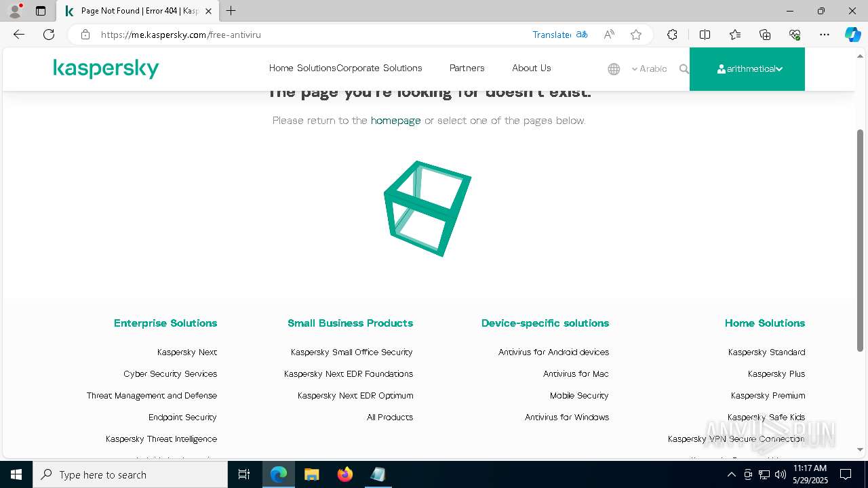Open Kaspersky Threat Intelligence link
Viewport: 868px width, 488px height.
click(161, 439)
